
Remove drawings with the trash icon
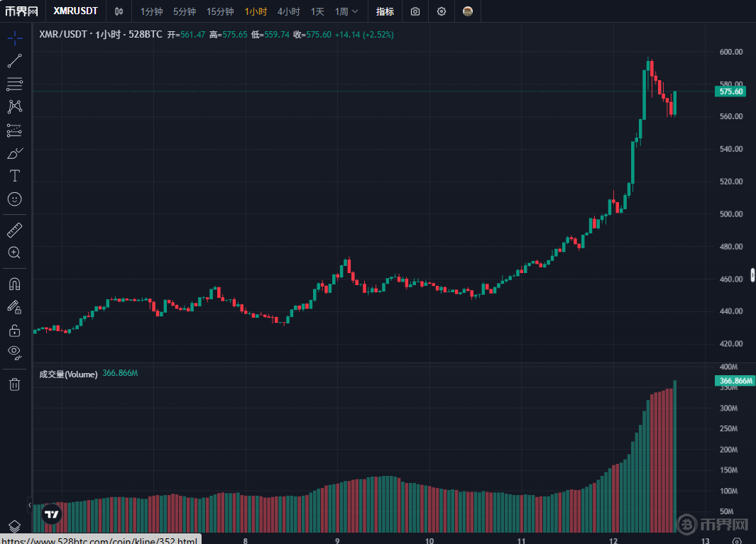point(14,384)
